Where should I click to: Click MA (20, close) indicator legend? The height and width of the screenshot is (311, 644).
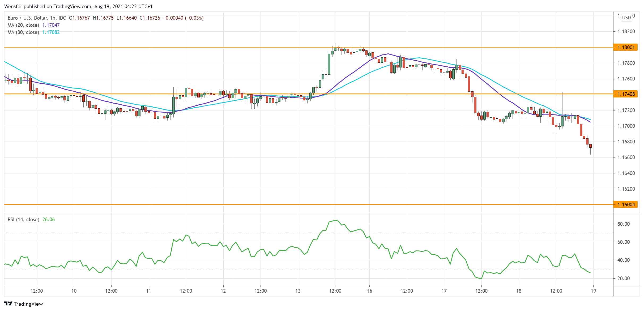23,25
